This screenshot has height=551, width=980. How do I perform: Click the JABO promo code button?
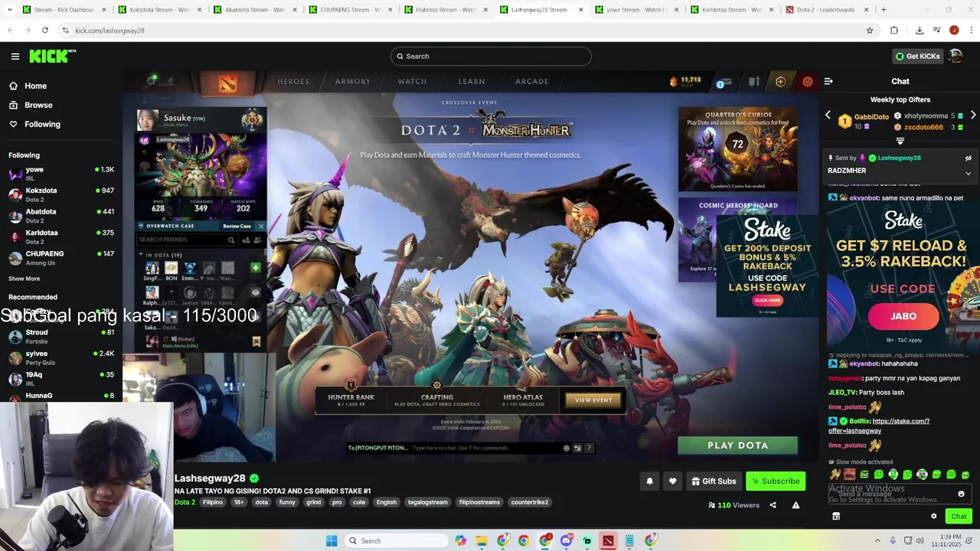[x=903, y=316]
